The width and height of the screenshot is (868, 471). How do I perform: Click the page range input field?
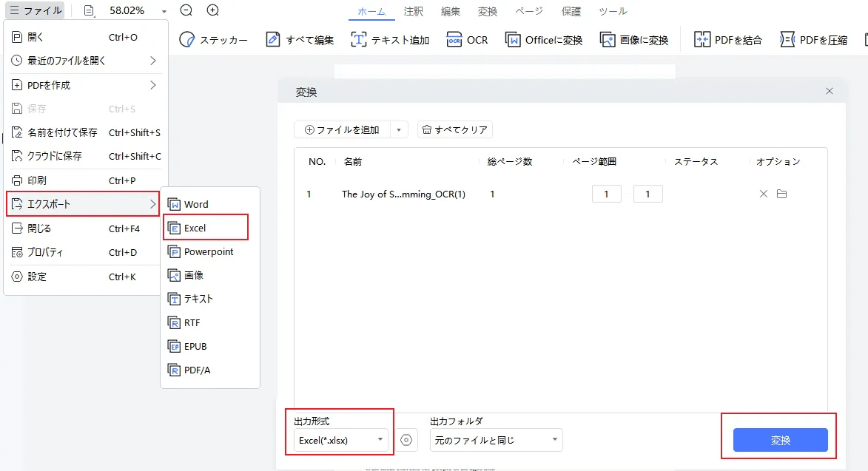pyautogui.click(x=606, y=193)
